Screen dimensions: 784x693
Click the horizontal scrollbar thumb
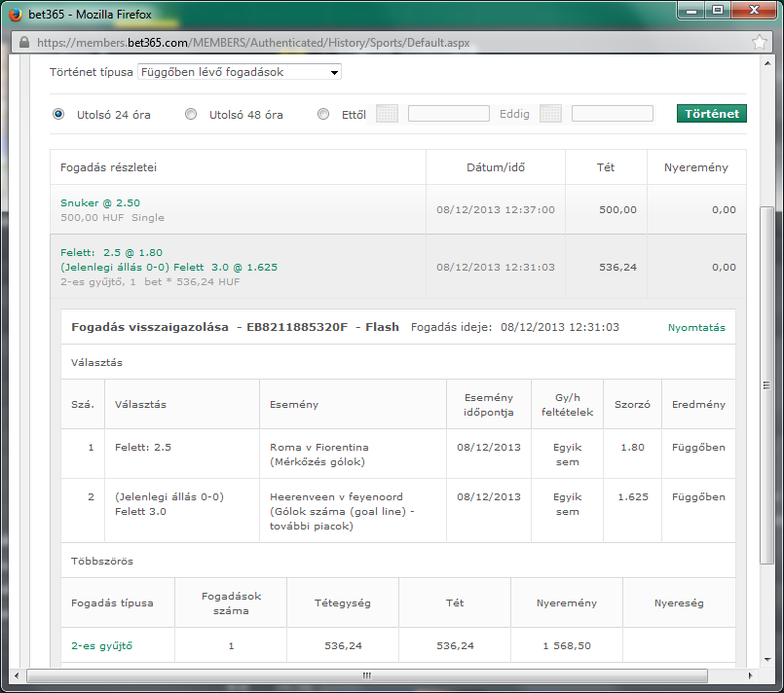pyautogui.click(x=367, y=675)
